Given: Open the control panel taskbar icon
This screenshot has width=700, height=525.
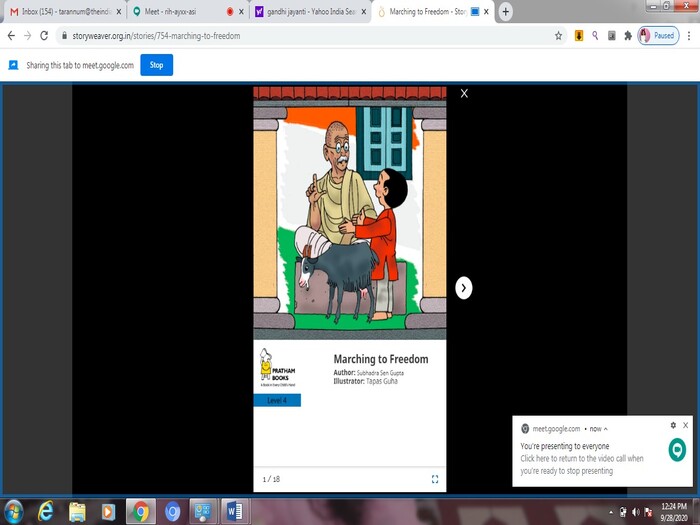Looking at the screenshot, I should coord(203,512).
